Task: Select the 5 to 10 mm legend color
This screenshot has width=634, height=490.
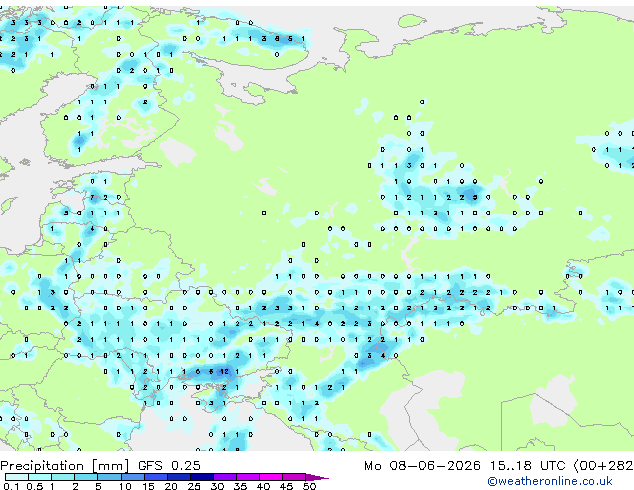Action: (110, 477)
